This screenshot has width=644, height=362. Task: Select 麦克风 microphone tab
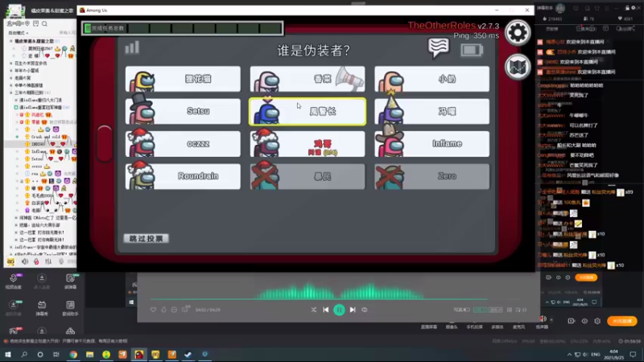518,327
